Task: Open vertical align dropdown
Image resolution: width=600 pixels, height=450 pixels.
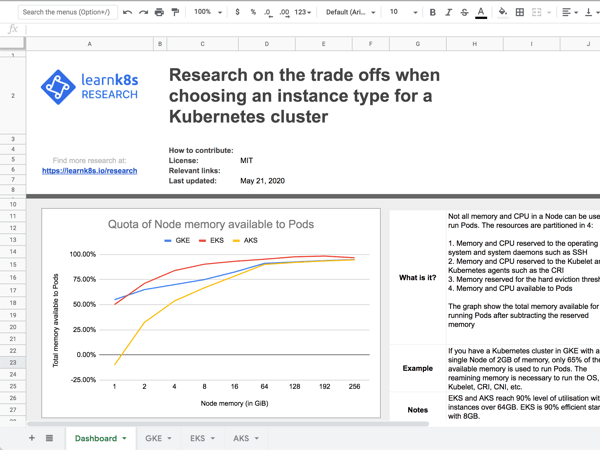Action: tap(592, 12)
